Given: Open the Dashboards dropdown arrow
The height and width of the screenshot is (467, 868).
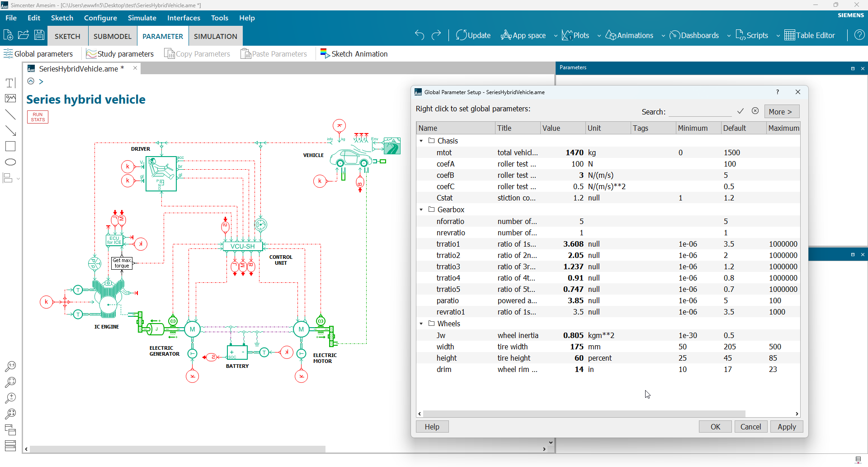Looking at the screenshot, I should pyautogui.click(x=729, y=36).
